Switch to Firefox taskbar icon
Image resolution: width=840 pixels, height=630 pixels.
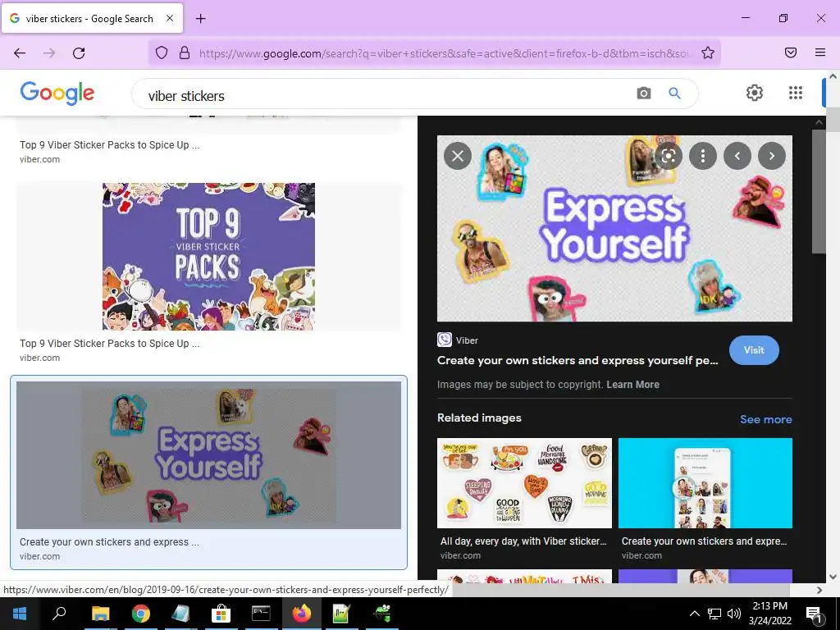click(x=301, y=614)
